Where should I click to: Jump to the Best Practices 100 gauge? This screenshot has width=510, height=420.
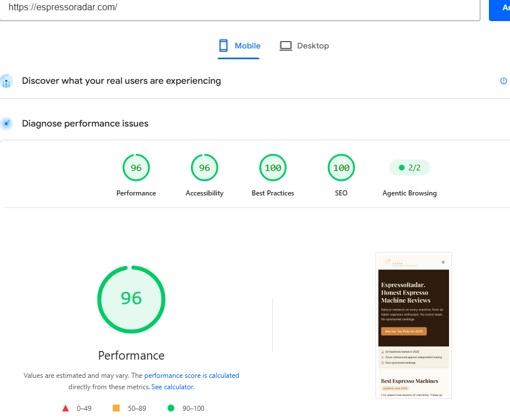[x=272, y=168]
